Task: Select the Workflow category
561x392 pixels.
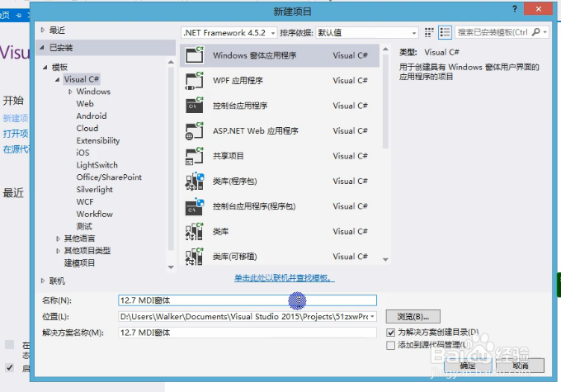Action: [x=94, y=214]
